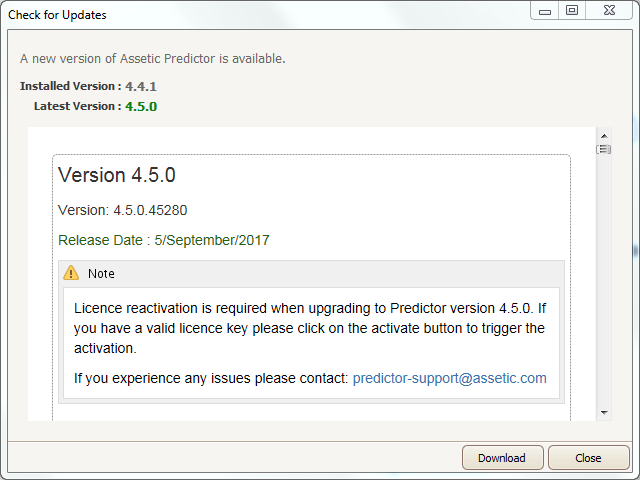Click the green Release Date line
640x480 pixels.
pyautogui.click(x=164, y=240)
